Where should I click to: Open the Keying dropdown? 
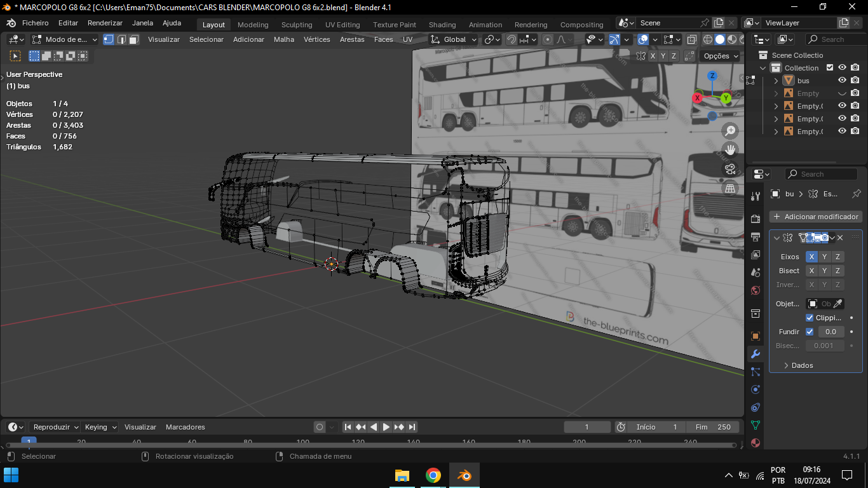coord(100,427)
